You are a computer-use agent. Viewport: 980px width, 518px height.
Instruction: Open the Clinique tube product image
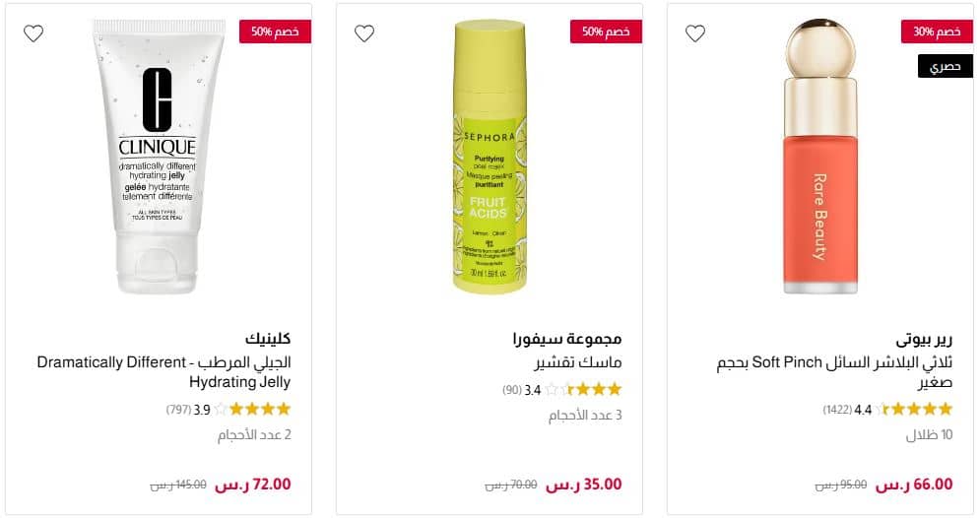159,157
